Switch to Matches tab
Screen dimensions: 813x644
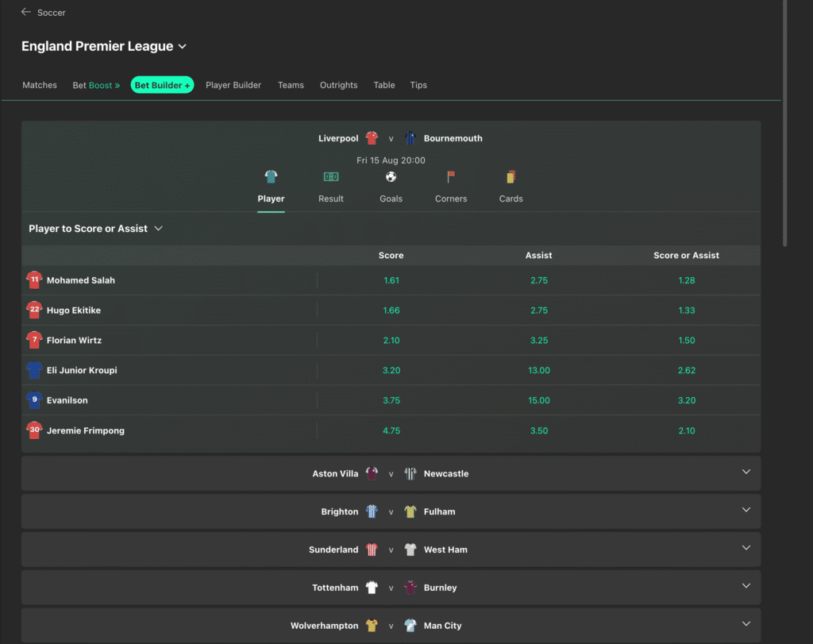(40, 85)
